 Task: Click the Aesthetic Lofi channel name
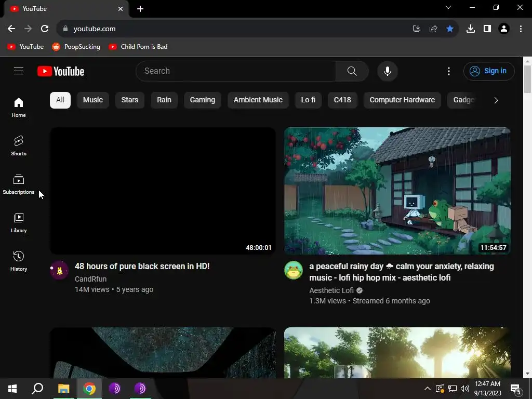point(331,290)
